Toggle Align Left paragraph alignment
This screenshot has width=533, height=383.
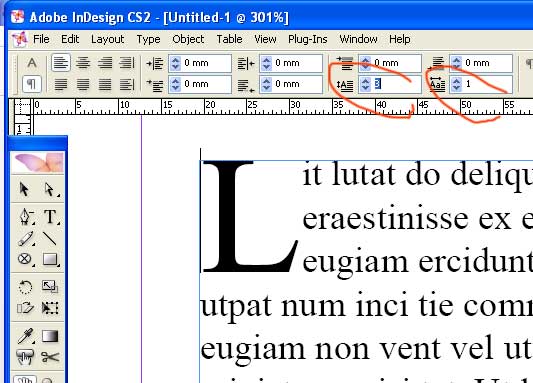point(61,63)
